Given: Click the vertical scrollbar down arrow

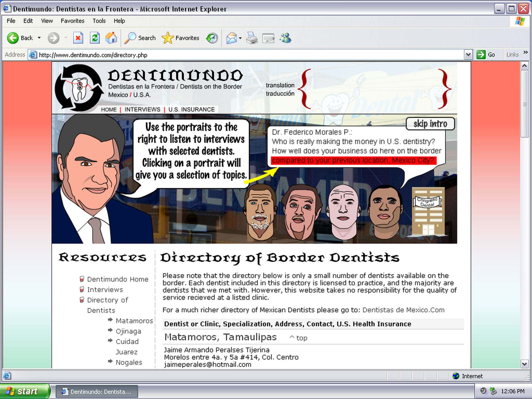Looking at the screenshot, I should 524,364.
